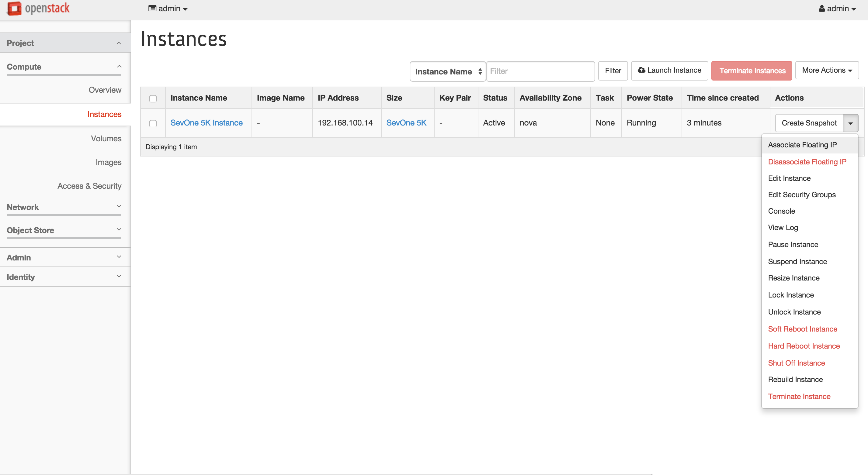Click the SevOne 5K size link
Screen dimensions: 868x475
point(406,122)
